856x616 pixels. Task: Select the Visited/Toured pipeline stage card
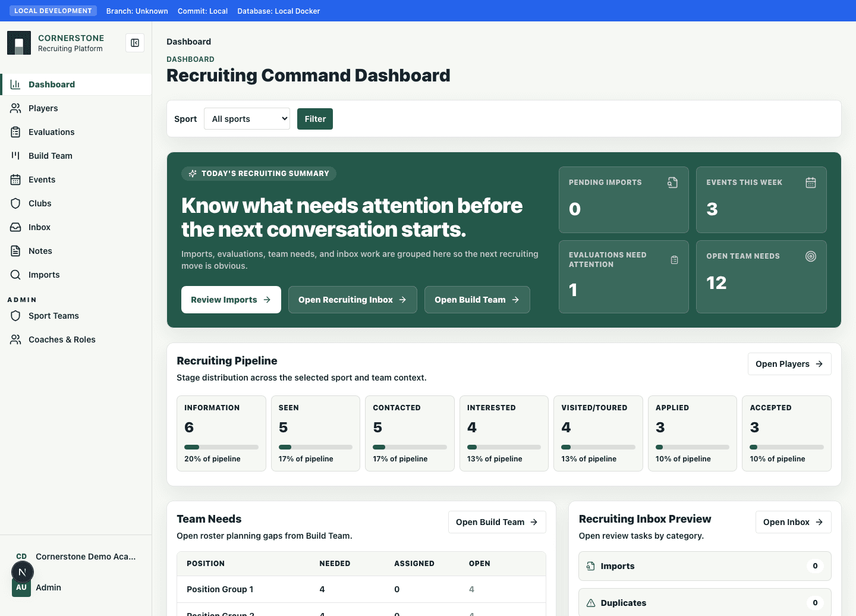(x=598, y=433)
